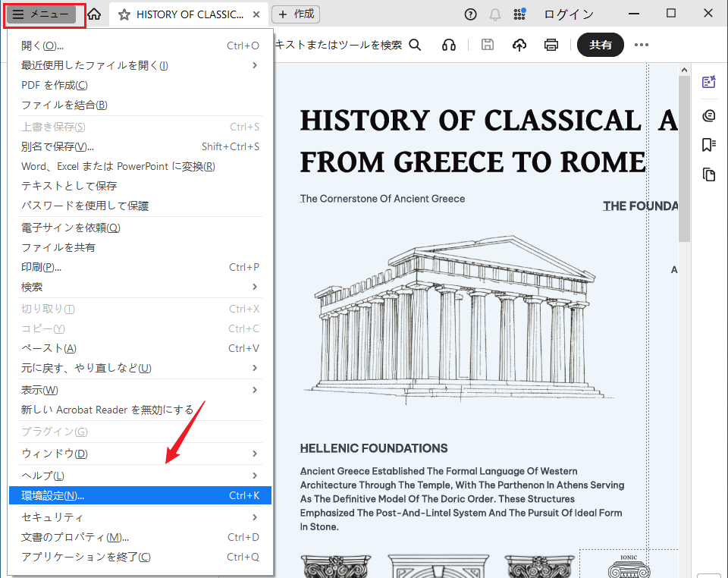This screenshot has height=578, width=728.
Task: Open the help question mark icon
Action: (x=470, y=15)
